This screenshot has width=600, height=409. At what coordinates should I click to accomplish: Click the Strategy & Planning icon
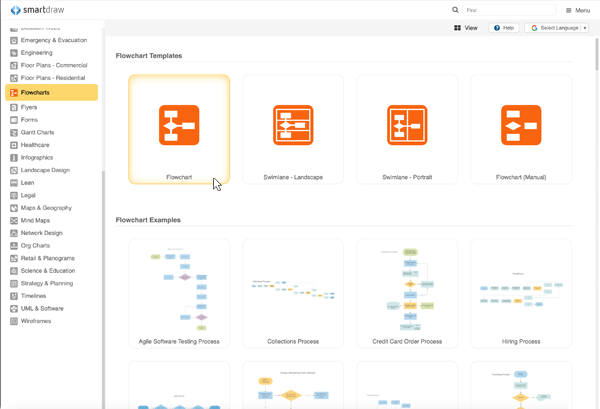tap(14, 284)
